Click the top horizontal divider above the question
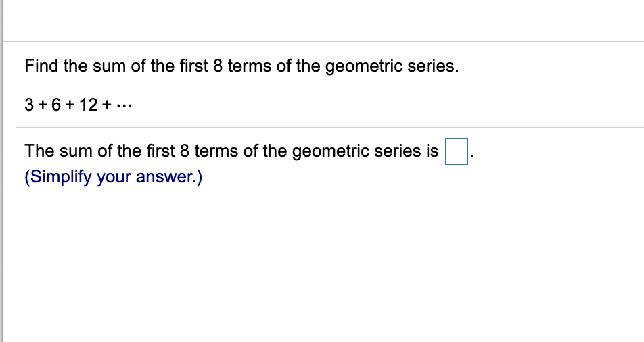This screenshot has width=644, height=342. [x=323, y=41]
